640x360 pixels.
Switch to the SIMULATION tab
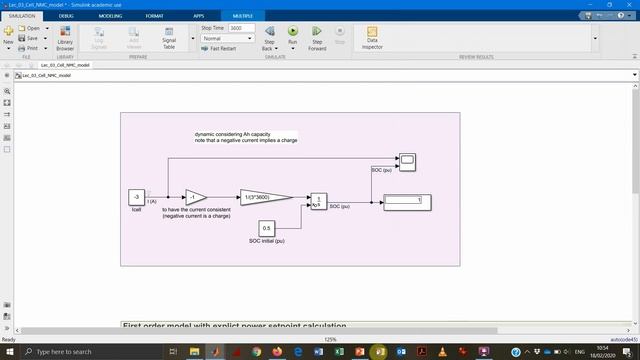click(x=22, y=16)
